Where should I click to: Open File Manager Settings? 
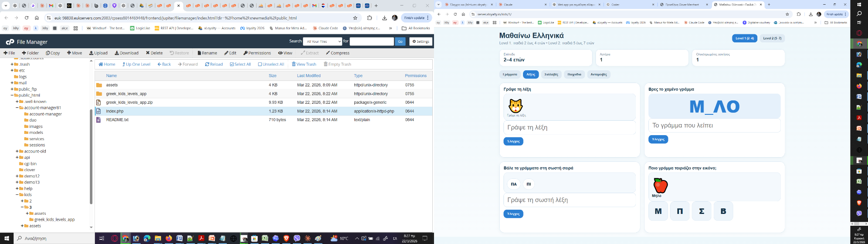click(420, 41)
